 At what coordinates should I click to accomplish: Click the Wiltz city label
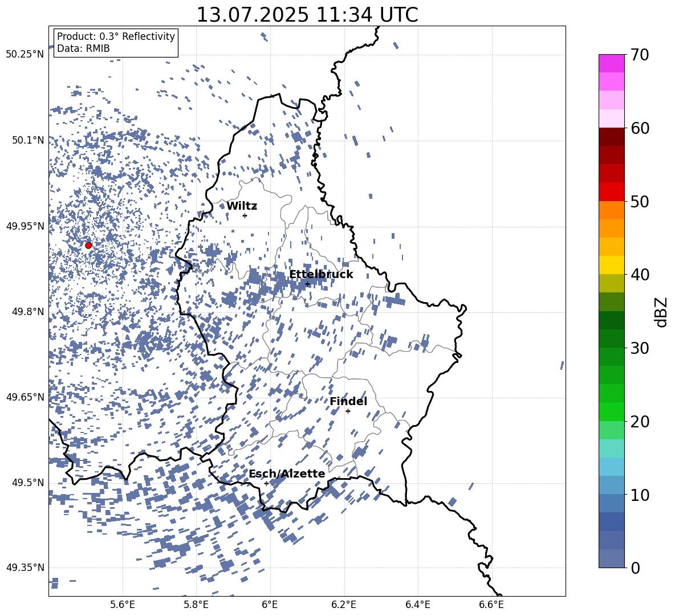[x=242, y=206]
